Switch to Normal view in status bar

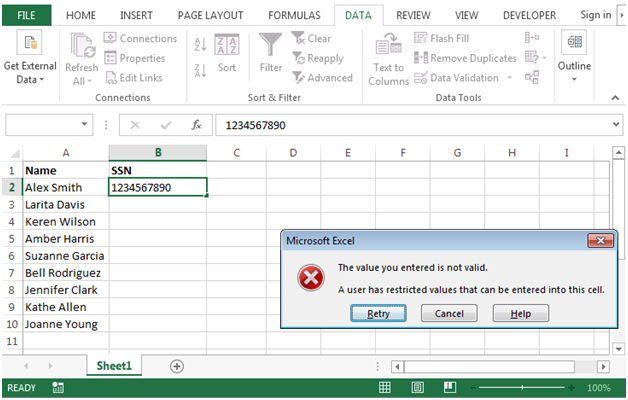tap(384, 387)
